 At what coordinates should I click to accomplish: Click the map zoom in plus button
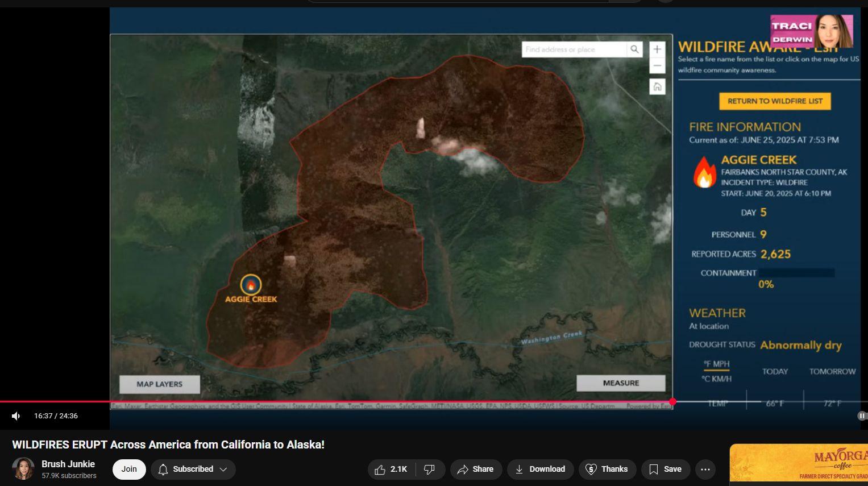(657, 49)
